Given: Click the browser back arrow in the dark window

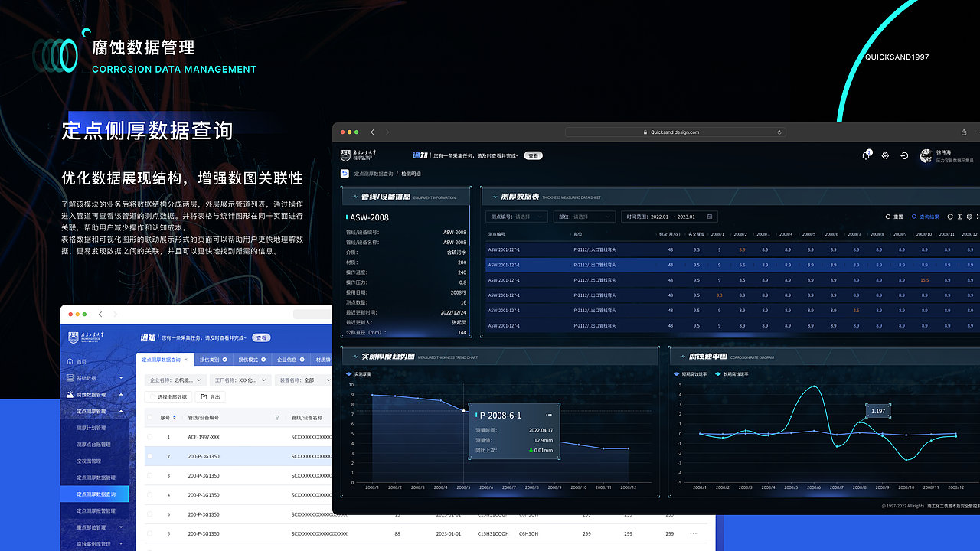Looking at the screenshot, I should (372, 132).
